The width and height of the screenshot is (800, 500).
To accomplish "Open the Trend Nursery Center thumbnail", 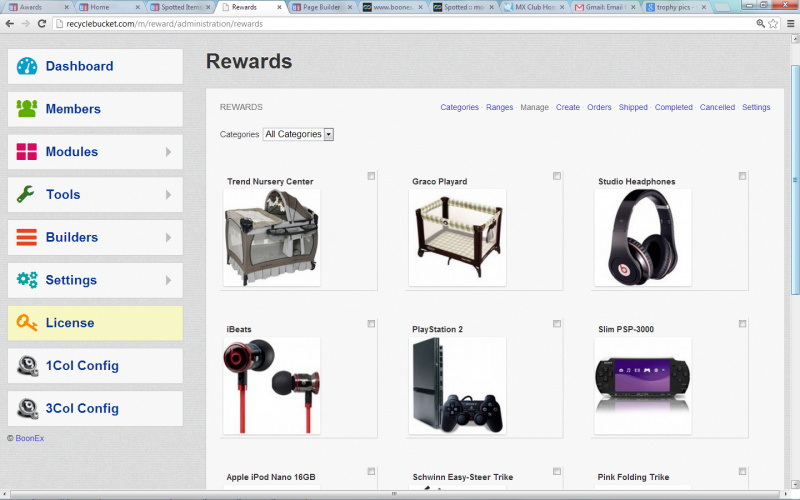I will (272, 238).
